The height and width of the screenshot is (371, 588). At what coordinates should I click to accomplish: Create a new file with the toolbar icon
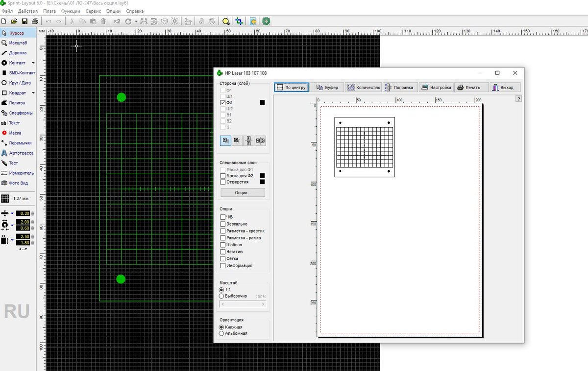click(x=4, y=21)
